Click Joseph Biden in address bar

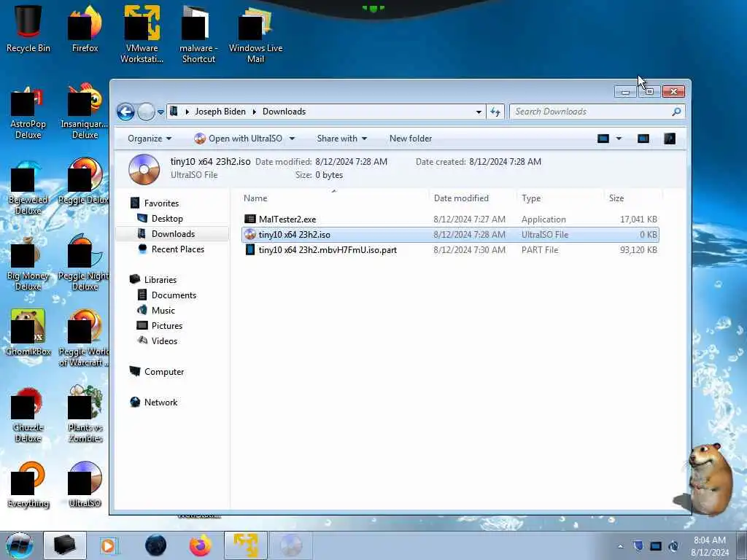220,112
